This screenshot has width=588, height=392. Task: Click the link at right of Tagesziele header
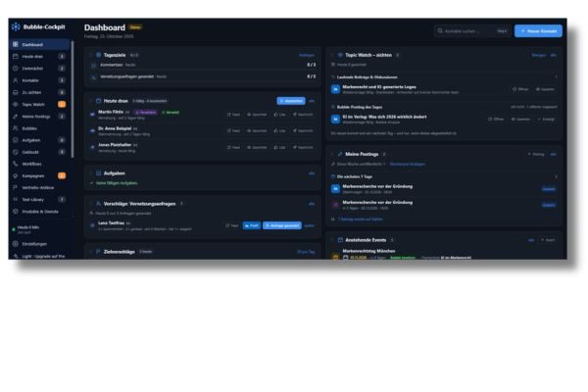(307, 55)
